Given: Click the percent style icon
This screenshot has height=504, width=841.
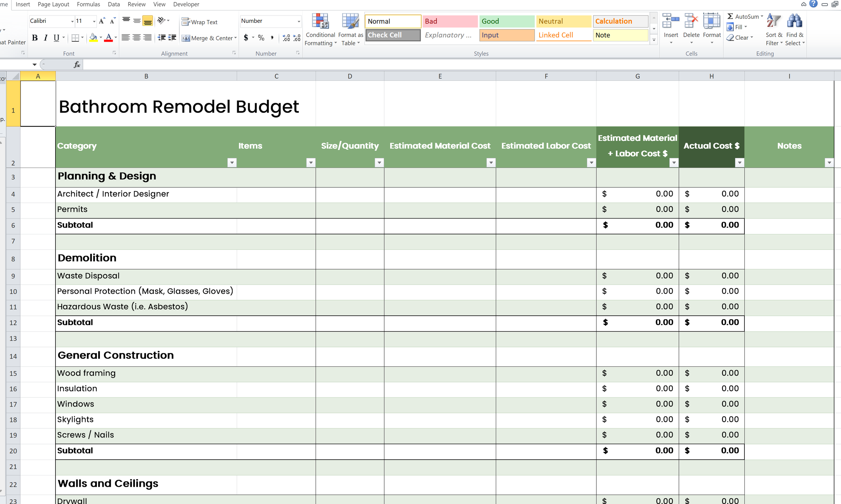Looking at the screenshot, I should [x=261, y=38].
